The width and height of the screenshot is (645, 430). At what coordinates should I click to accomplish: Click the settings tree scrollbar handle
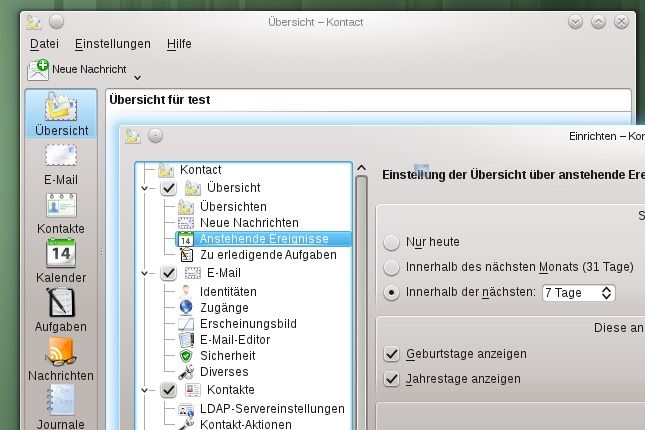pyautogui.click(x=362, y=302)
